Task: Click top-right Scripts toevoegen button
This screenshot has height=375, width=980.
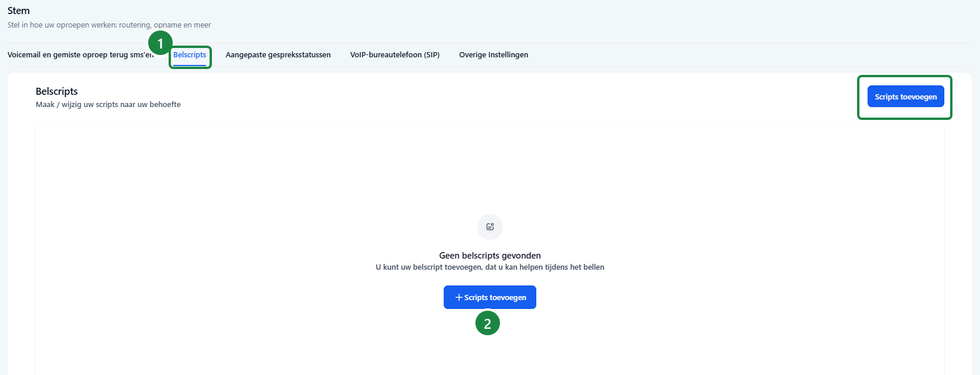Action: tap(906, 97)
